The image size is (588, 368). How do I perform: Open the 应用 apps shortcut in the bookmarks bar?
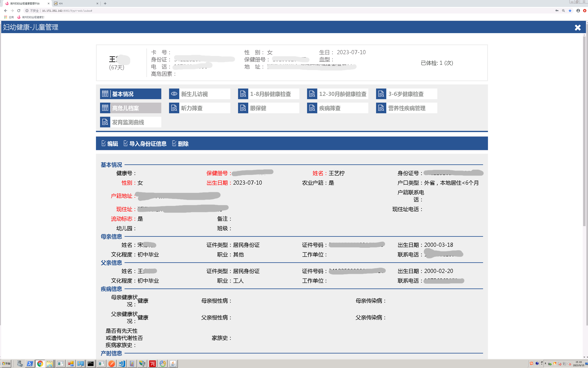point(9,17)
